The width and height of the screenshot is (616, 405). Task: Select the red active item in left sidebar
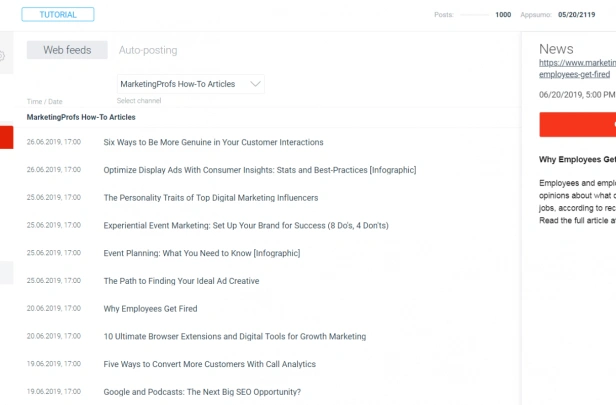[6, 137]
